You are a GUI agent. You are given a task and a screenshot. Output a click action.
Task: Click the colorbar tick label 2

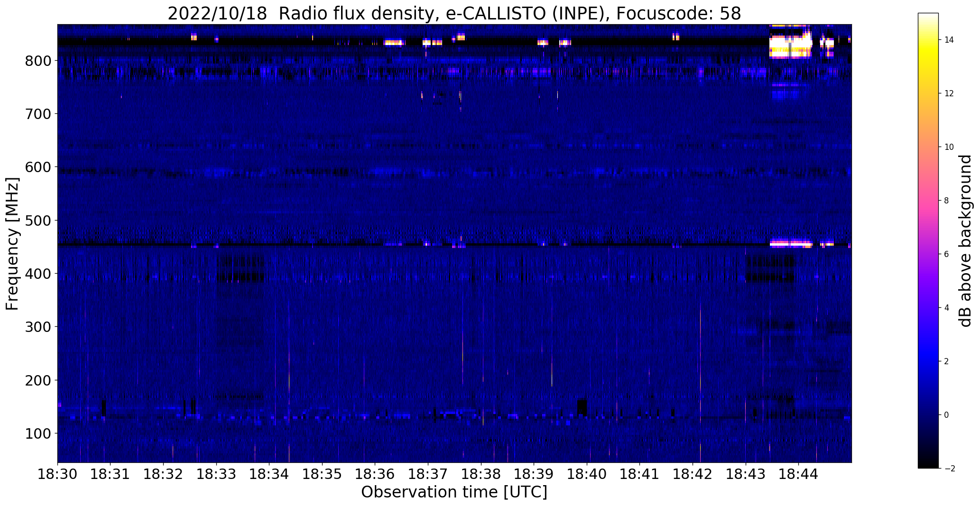tap(946, 361)
